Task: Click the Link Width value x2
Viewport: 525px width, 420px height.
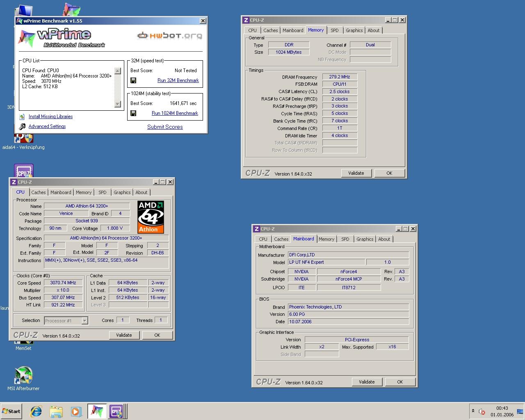Action: click(x=322, y=347)
